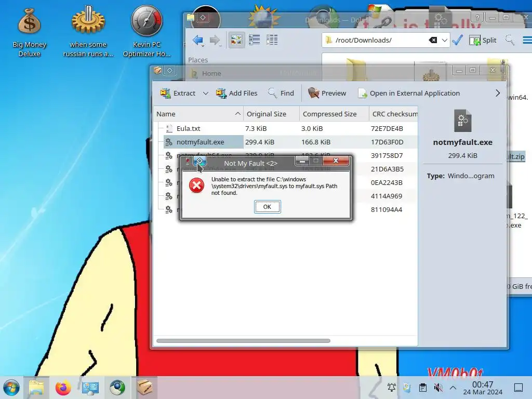Select Eula.txt in the archive list
This screenshot has width=532, height=399.
[188, 129]
